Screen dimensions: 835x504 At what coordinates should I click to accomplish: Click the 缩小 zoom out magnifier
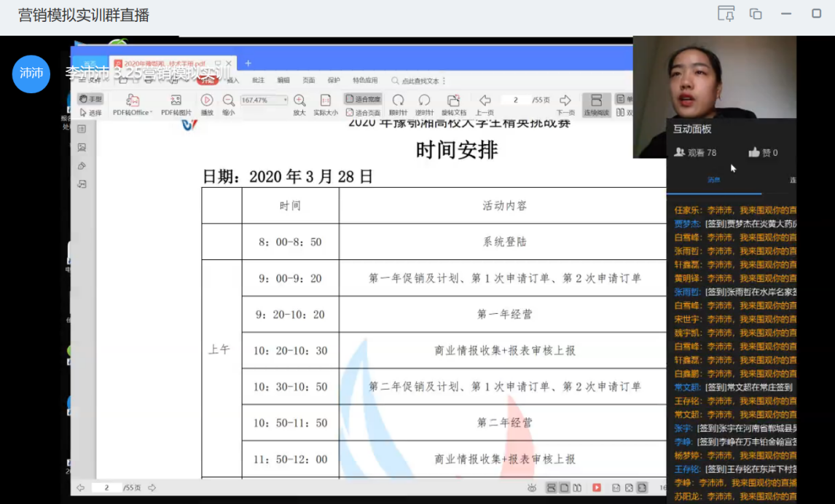229,101
